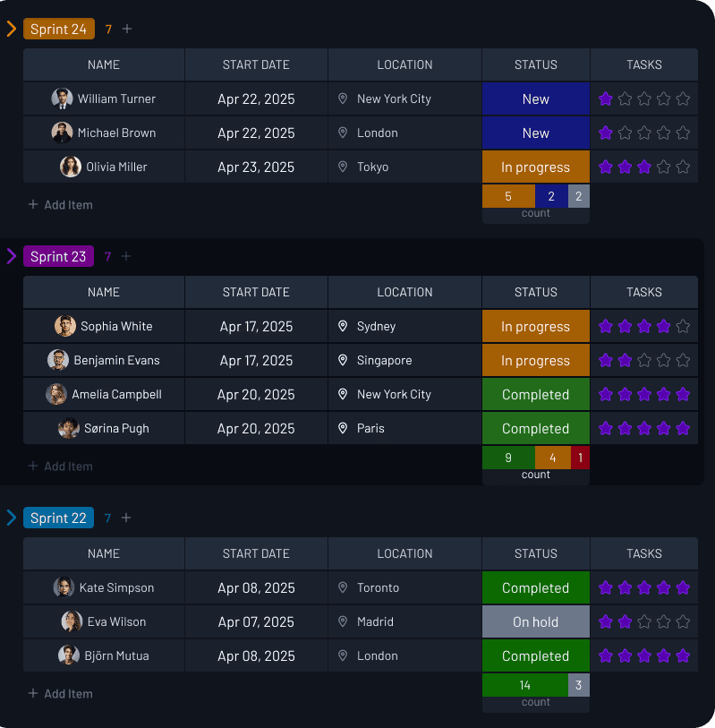Click first star in Sørina Pugh's row
This screenshot has height=728, width=715.
[x=606, y=428]
